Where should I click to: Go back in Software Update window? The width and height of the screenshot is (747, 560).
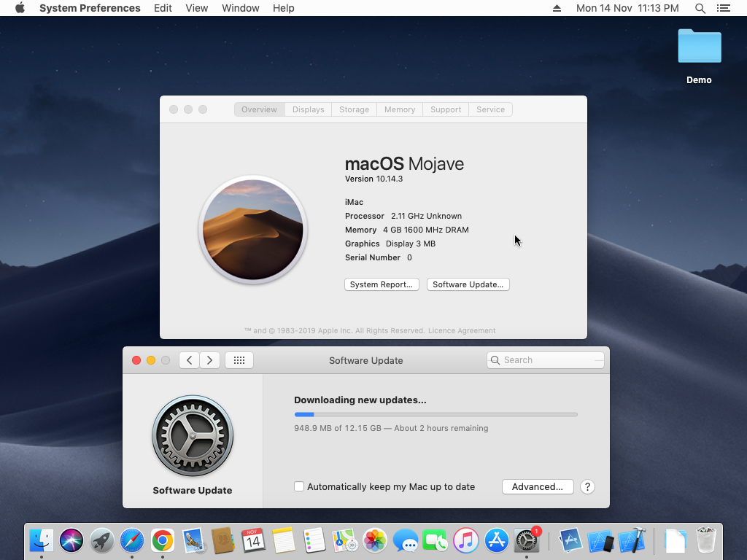click(189, 360)
